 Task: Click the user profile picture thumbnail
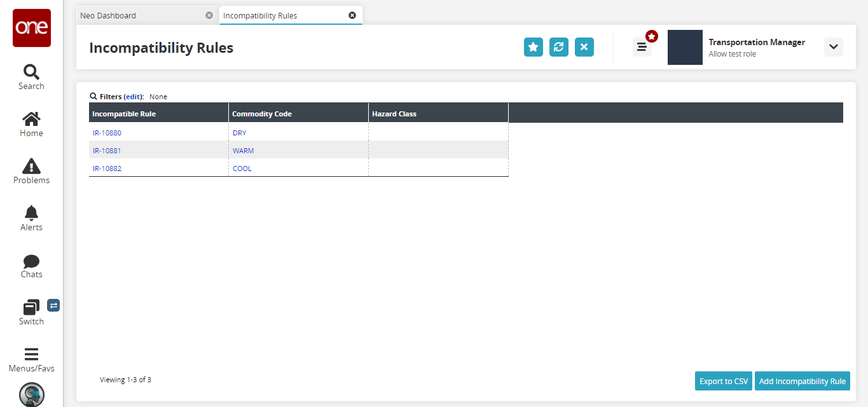tap(685, 47)
